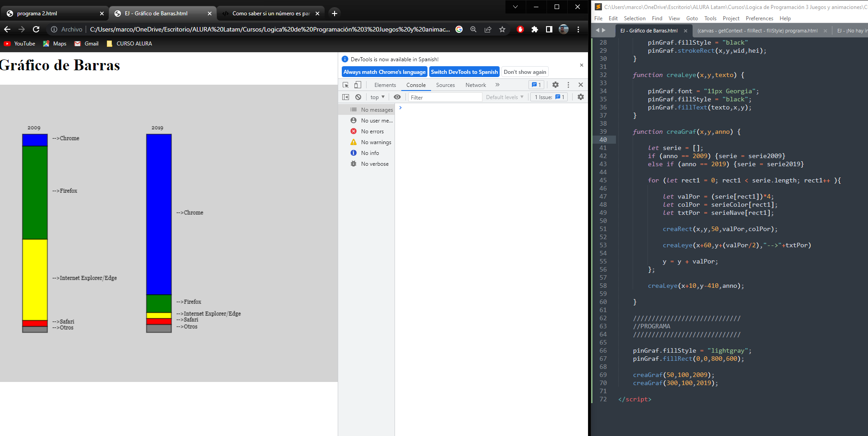Image resolution: width=868 pixels, height=436 pixels.
Task: Click the browser address bar URL
Action: point(270,29)
